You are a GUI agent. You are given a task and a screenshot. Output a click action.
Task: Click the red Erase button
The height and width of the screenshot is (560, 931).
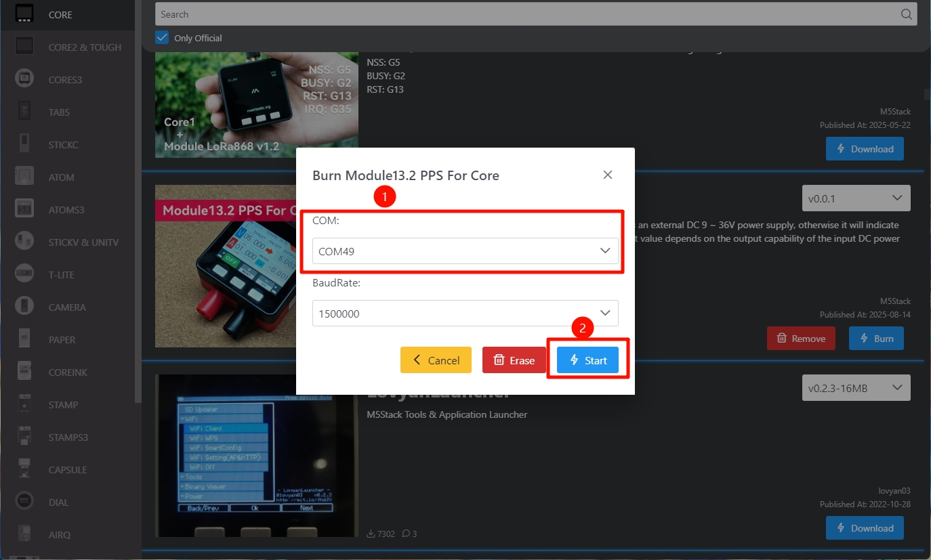514,360
